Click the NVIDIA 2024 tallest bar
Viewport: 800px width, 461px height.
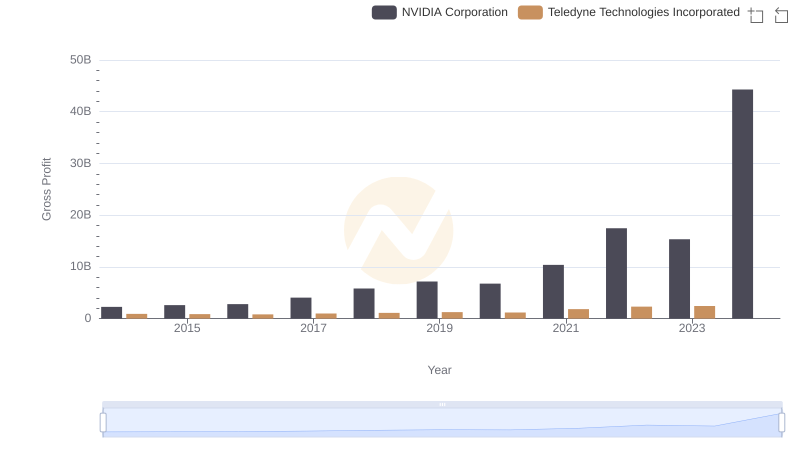[x=742, y=204]
